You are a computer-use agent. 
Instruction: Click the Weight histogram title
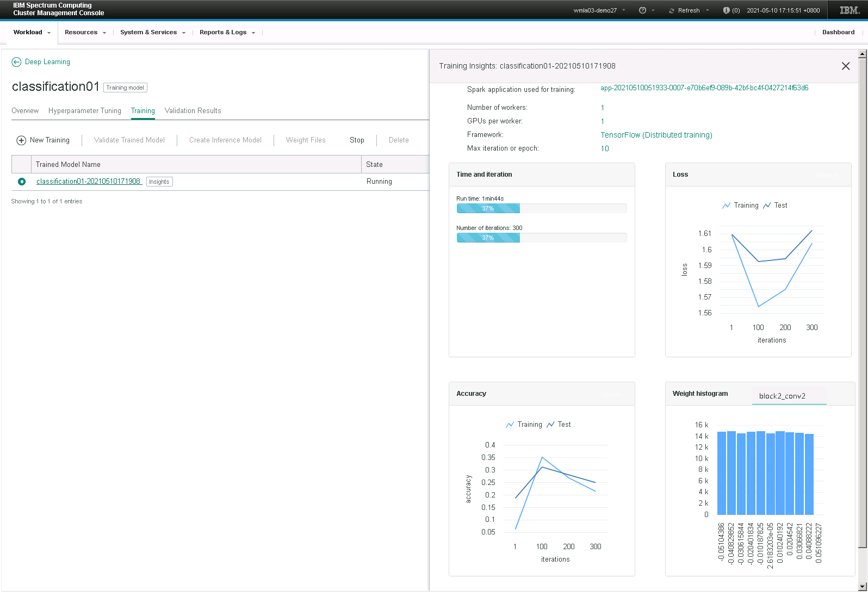tap(700, 394)
